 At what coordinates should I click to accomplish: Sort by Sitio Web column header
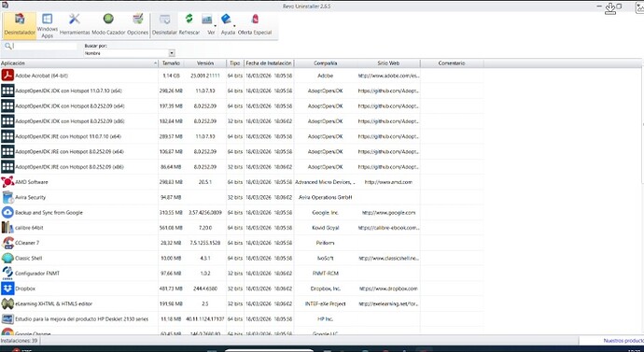point(388,63)
